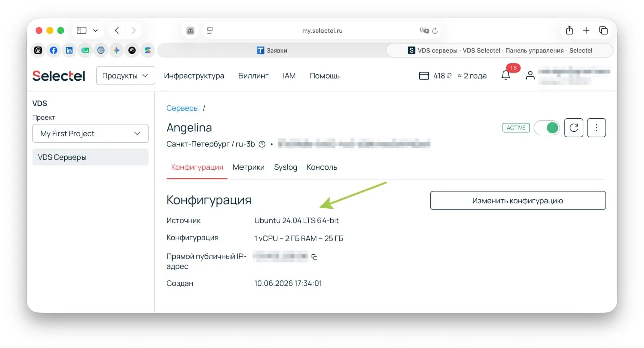The width and height of the screenshot is (644, 348).
Task: Click Санкт-Петербург / ru-3b location text
Action: tap(210, 144)
